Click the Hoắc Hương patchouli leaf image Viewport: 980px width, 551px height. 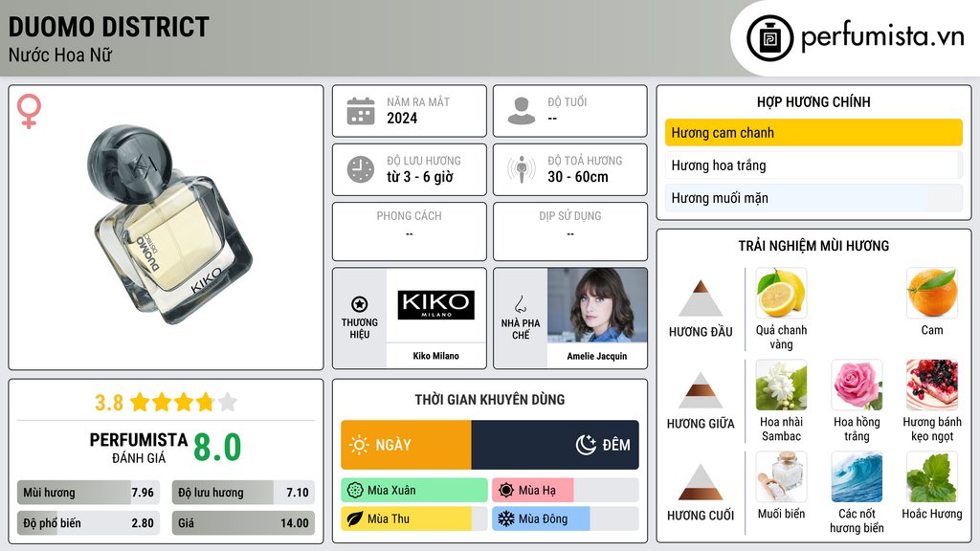pyautogui.click(x=932, y=477)
